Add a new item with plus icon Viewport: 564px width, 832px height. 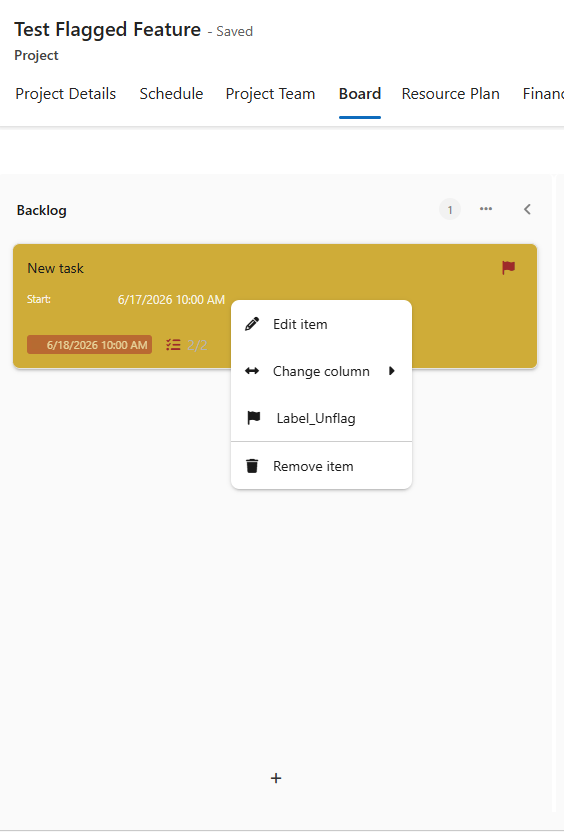[x=276, y=778]
